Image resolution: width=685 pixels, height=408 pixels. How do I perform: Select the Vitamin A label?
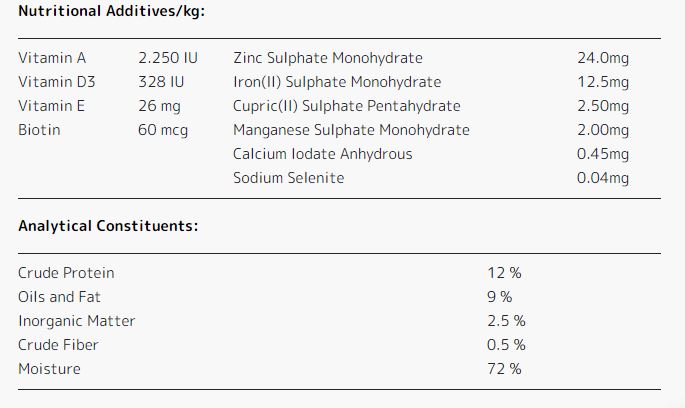click(52, 58)
